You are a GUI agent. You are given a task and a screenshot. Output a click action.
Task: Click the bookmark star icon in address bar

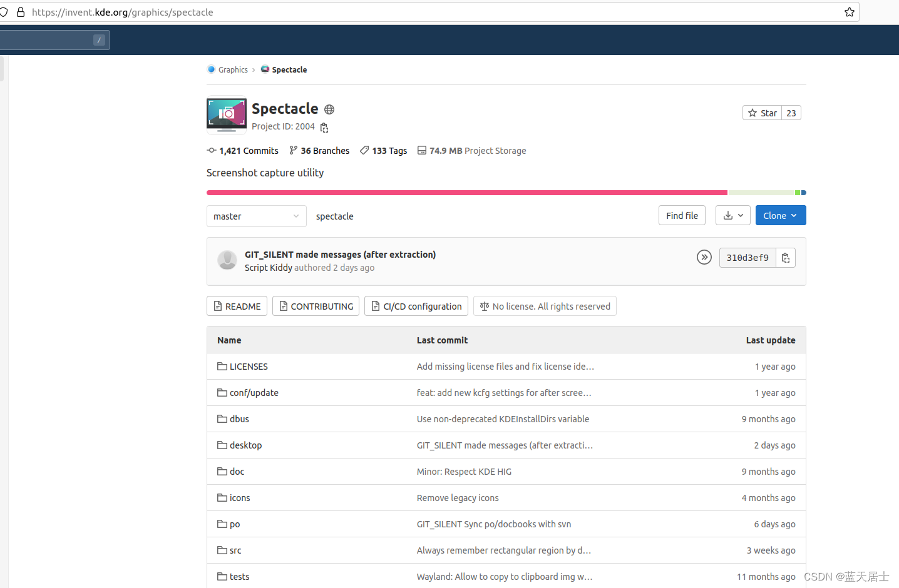[x=850, y=12]
